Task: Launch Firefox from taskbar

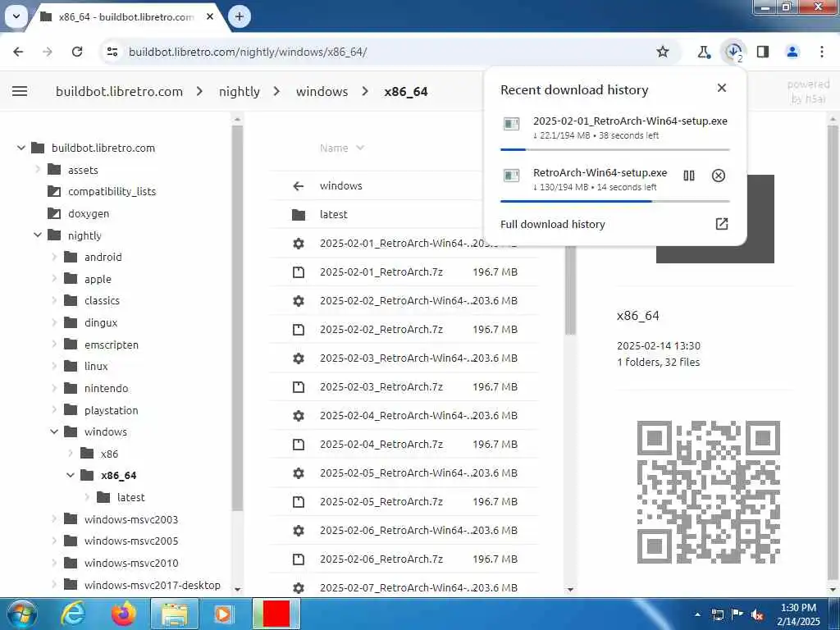Action: point(124,614)
